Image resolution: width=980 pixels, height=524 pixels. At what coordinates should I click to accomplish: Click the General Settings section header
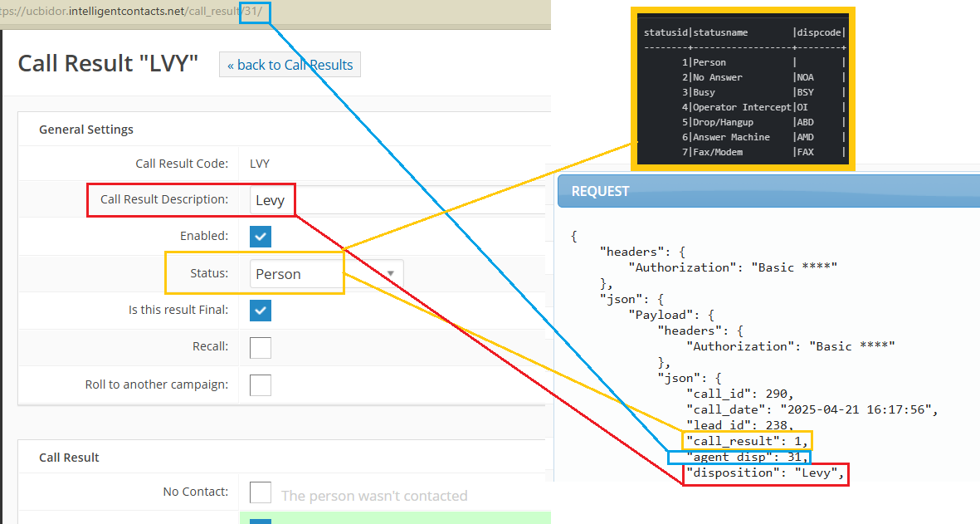click(86, 130)
